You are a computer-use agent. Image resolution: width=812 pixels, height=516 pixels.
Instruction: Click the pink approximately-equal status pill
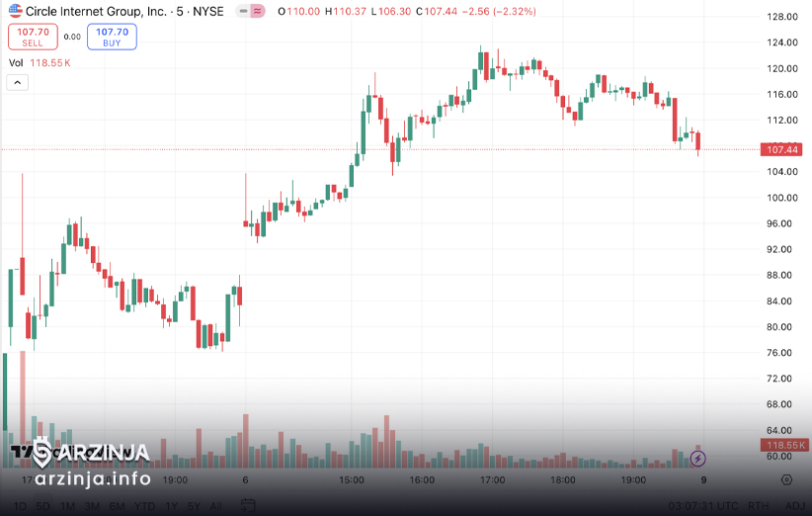tap(258, 11)
